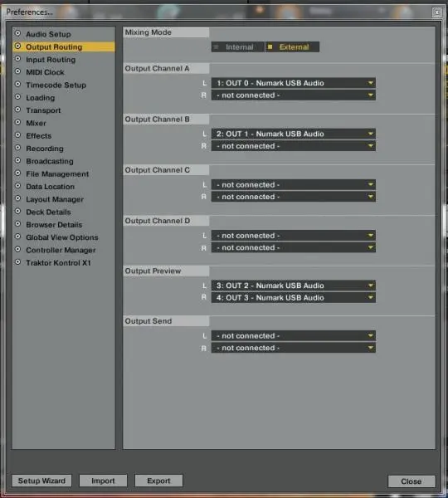Click the Preferences... title text
This screenshot has width=448, height=498.
(x=30, y=12)
